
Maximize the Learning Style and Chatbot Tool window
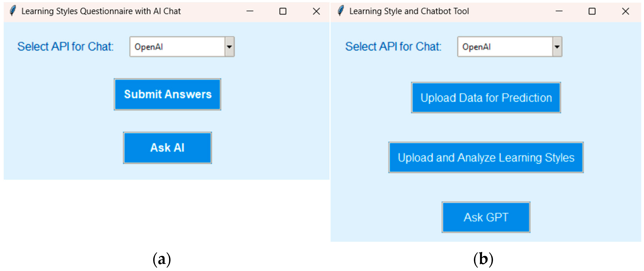[x=592, y=11]
